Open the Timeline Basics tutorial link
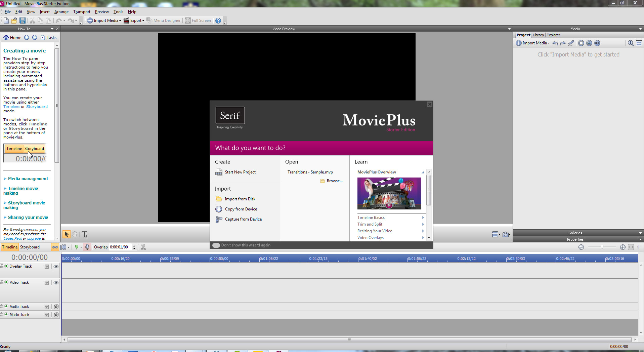Viewport: 644px width, 352px height. tap(371, 218)
